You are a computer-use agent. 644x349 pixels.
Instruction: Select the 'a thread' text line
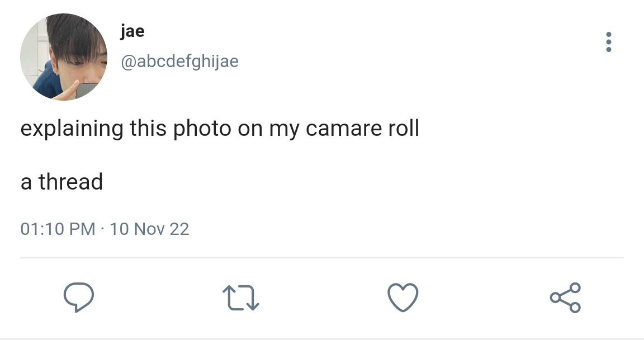tap(61, 182)
